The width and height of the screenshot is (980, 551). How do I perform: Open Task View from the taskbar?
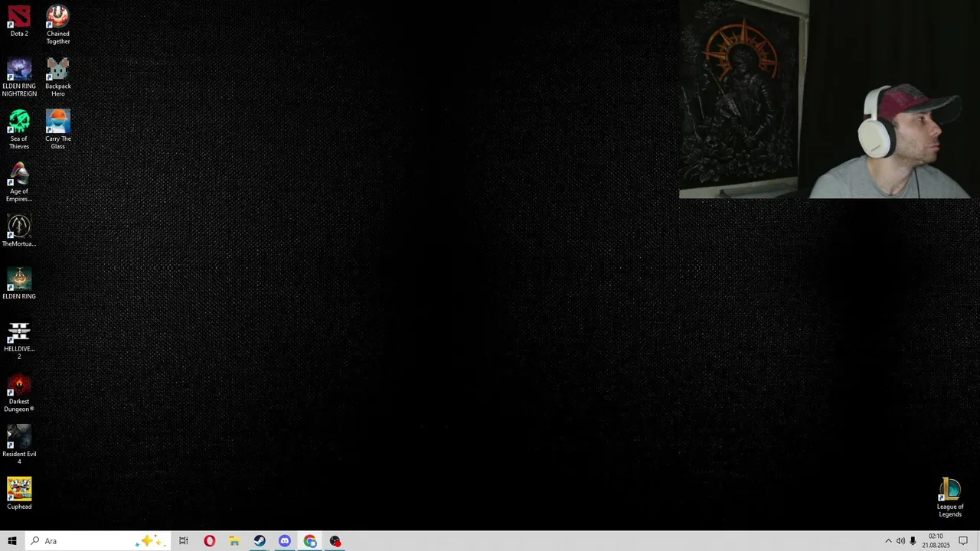(184, 541)
